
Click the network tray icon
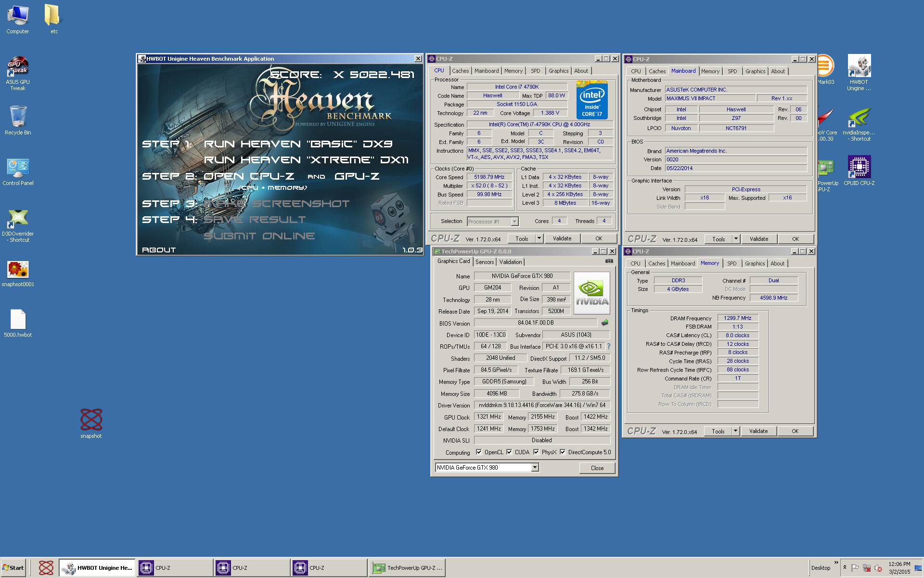tap(867, 568)
